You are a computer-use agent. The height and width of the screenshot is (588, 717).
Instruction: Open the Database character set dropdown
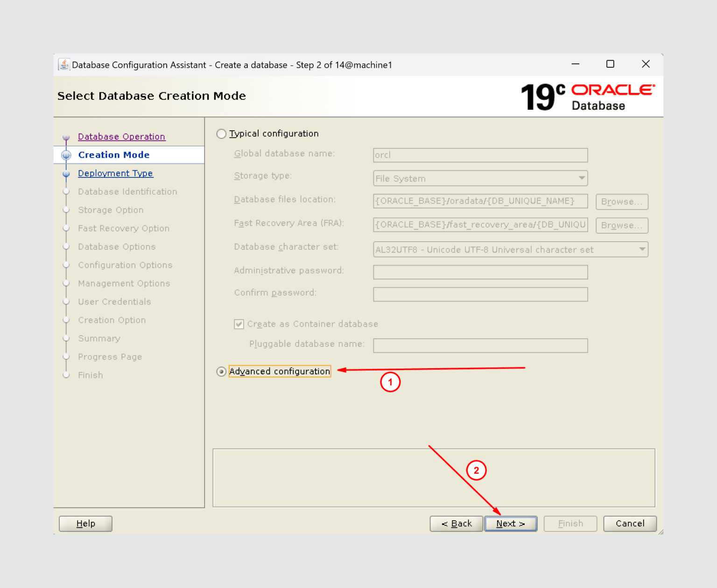coord(642,249)
